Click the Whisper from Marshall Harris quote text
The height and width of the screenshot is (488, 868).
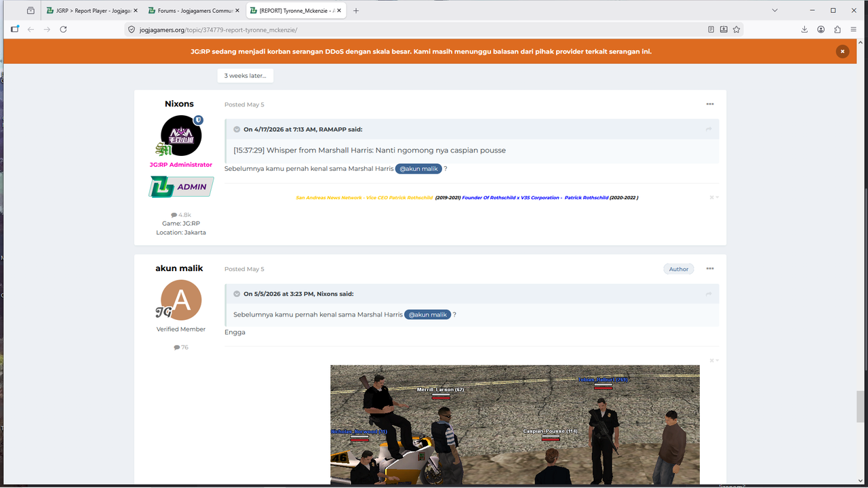[370, 150]
